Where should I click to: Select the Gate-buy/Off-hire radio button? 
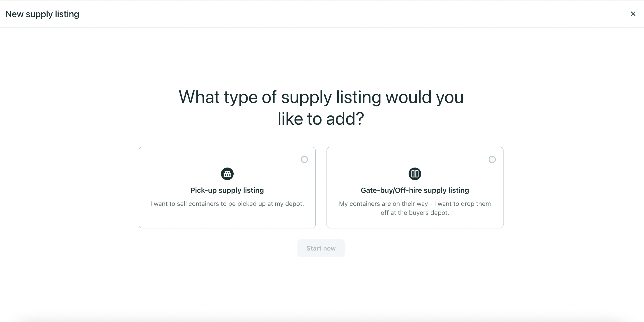pos(492,159)
